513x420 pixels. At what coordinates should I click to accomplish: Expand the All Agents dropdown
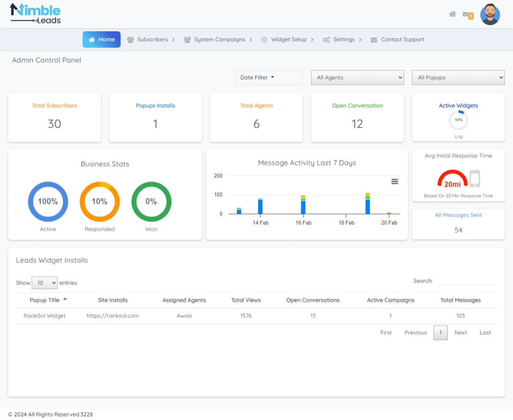pyautogui.click(x=357, y=78)
